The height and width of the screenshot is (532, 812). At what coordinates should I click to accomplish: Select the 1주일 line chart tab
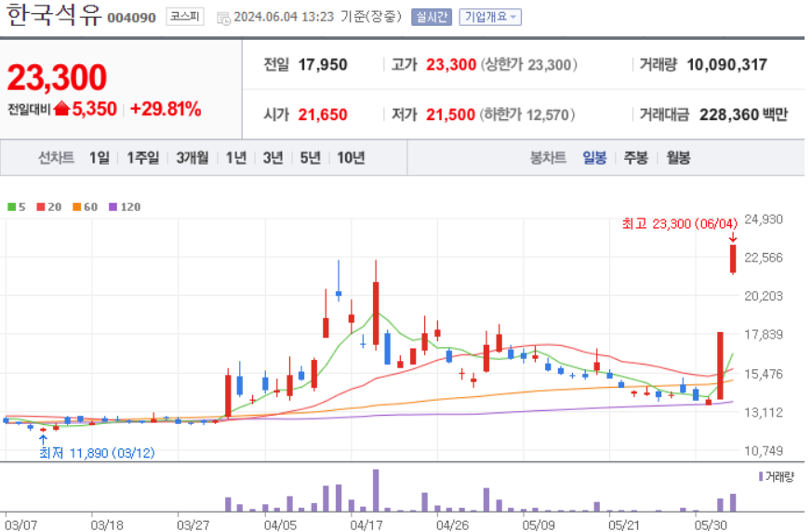[143, 157]
